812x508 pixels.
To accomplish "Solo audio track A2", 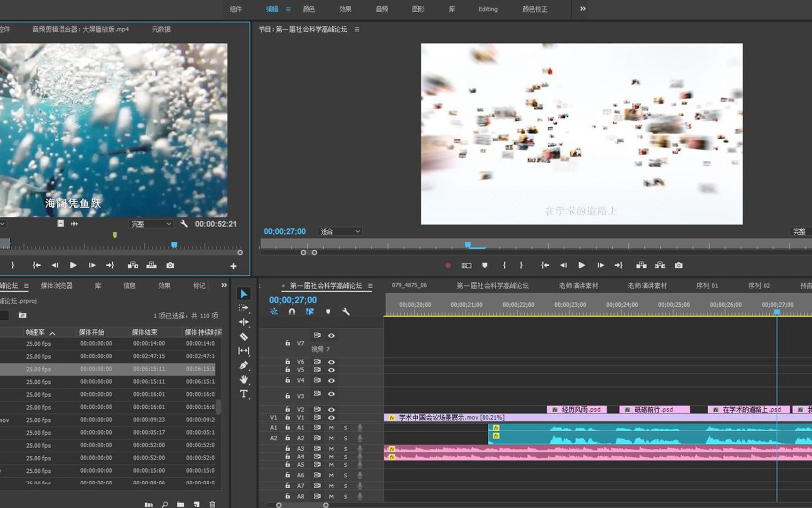I will (x=345, y=438).
